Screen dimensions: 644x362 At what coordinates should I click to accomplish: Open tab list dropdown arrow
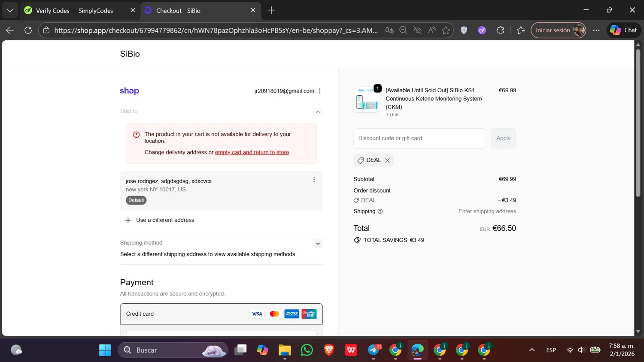10,10
